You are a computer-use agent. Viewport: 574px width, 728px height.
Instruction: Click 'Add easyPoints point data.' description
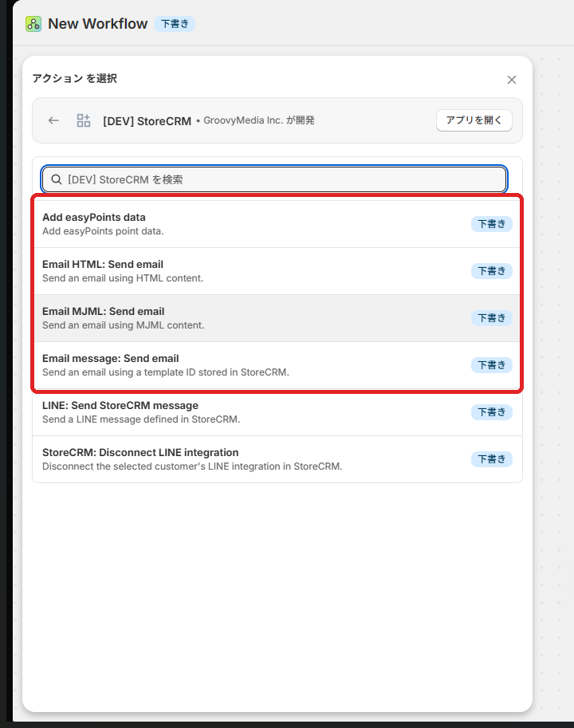point(103,231)
